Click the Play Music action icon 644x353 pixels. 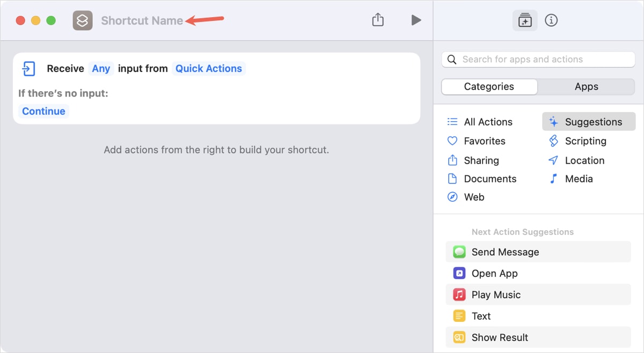click(459, 295)
